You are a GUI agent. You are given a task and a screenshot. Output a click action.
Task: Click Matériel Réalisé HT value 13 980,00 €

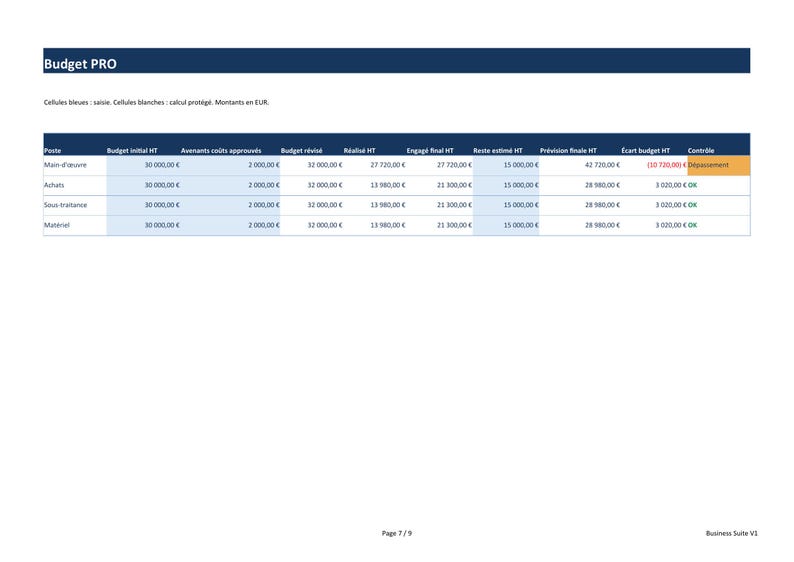coord(388,225)
